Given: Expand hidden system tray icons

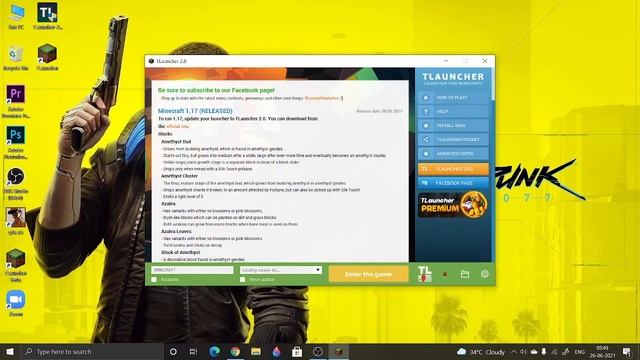Looking at the screenshot, I should click(514, 351).
